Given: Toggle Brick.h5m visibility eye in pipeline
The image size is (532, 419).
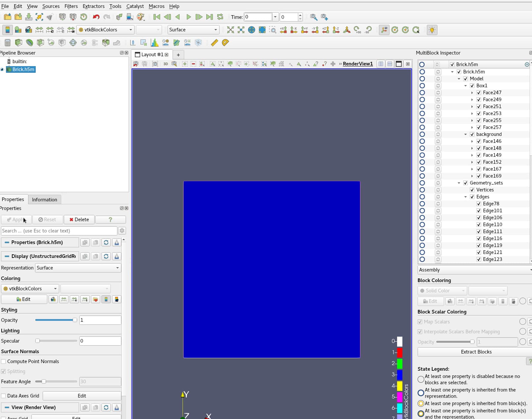Looking at the screenshot, I should pos(2,69).
